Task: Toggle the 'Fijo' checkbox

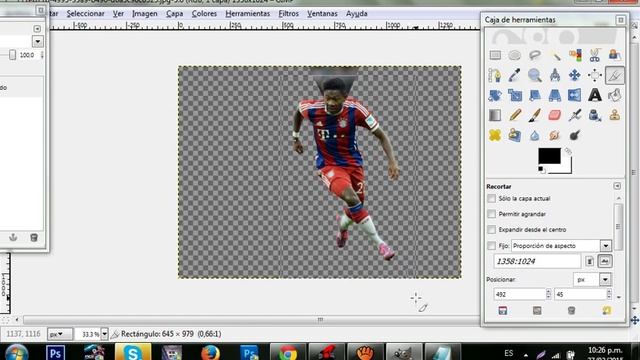Action: tap(491, 246)
